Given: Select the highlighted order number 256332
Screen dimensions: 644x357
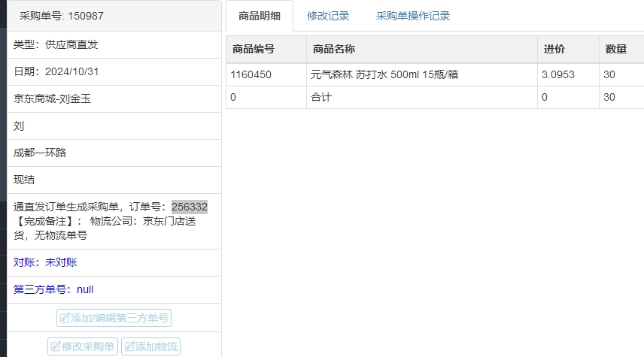Looking at the screenshot, I should [x=190, y=207].
